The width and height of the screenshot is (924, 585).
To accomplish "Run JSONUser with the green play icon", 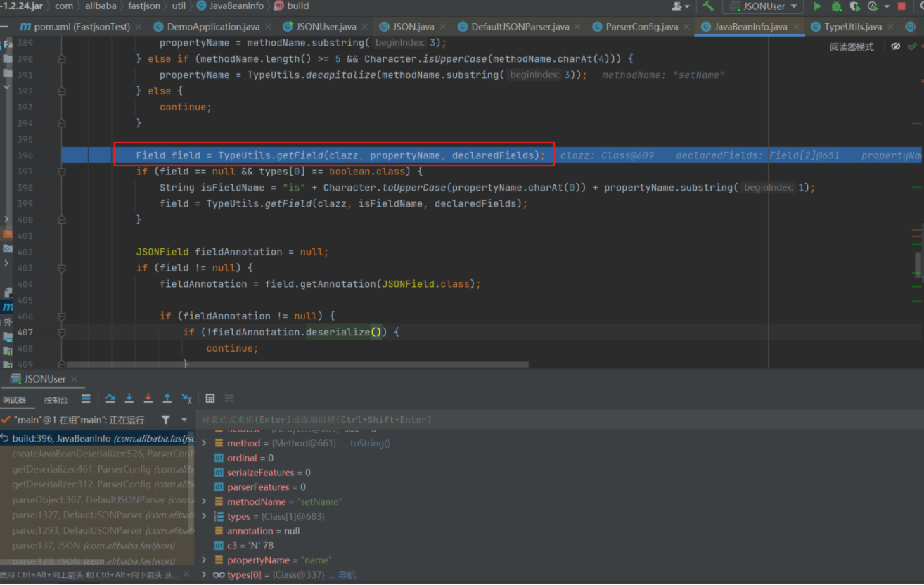I will tap(817, 6).
